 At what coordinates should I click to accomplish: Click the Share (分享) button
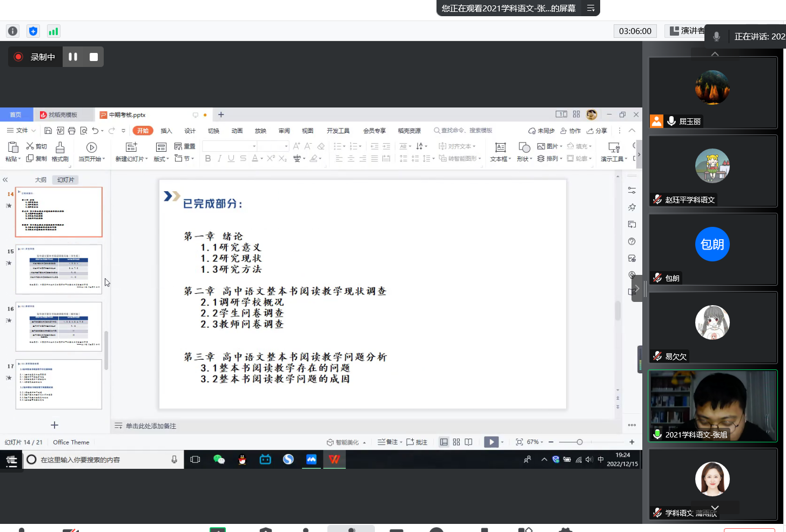coord(597,131)
